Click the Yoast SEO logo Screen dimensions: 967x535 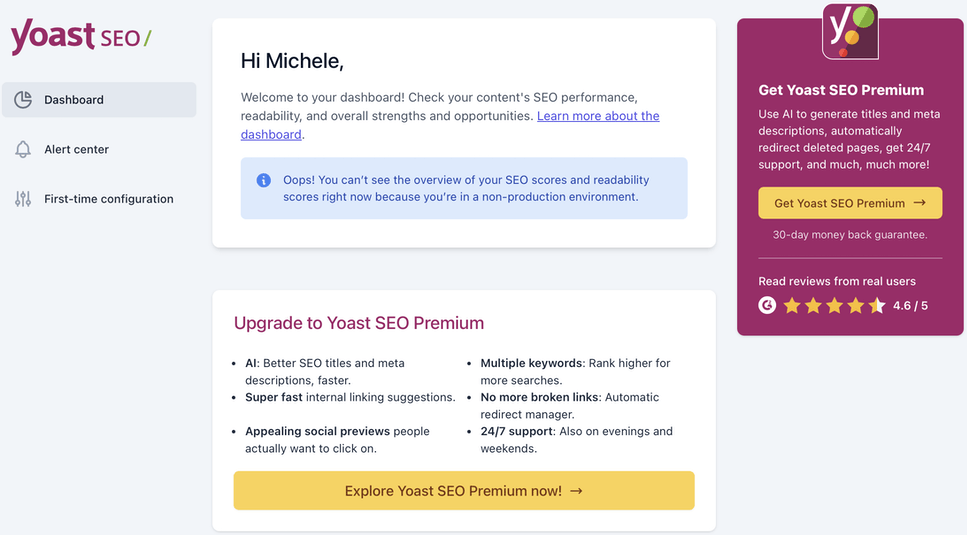(x=81, y=36)
